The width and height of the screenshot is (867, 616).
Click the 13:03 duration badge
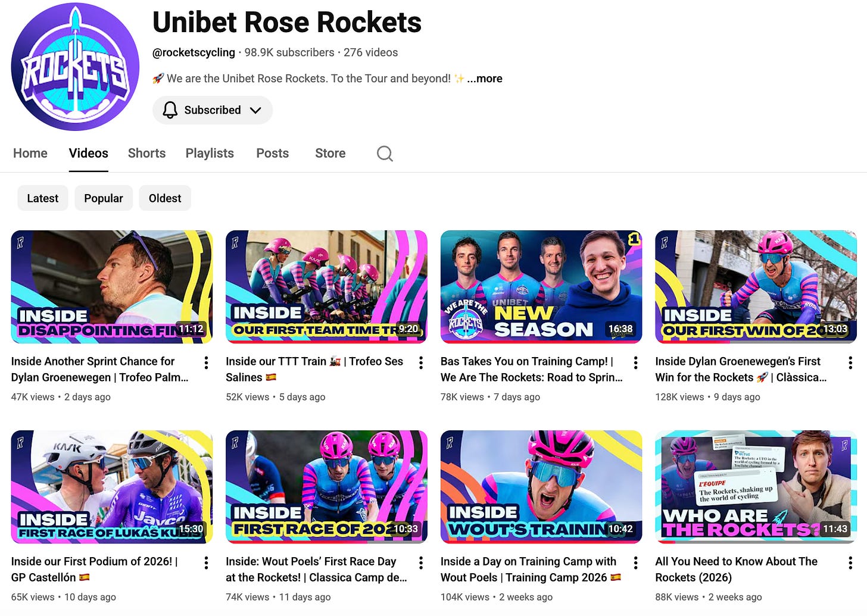835,329
